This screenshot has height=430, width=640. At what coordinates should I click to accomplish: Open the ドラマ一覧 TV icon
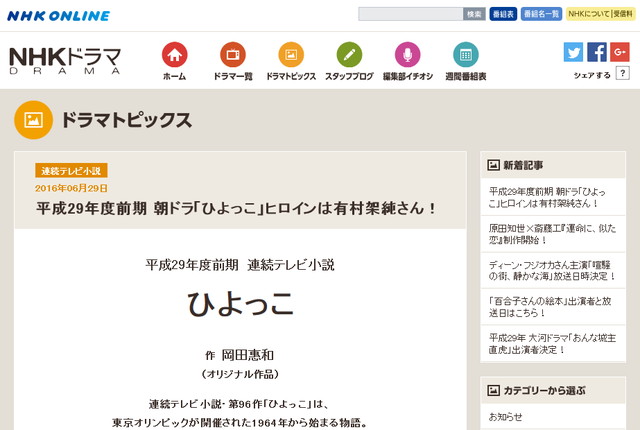coord(233,54)
